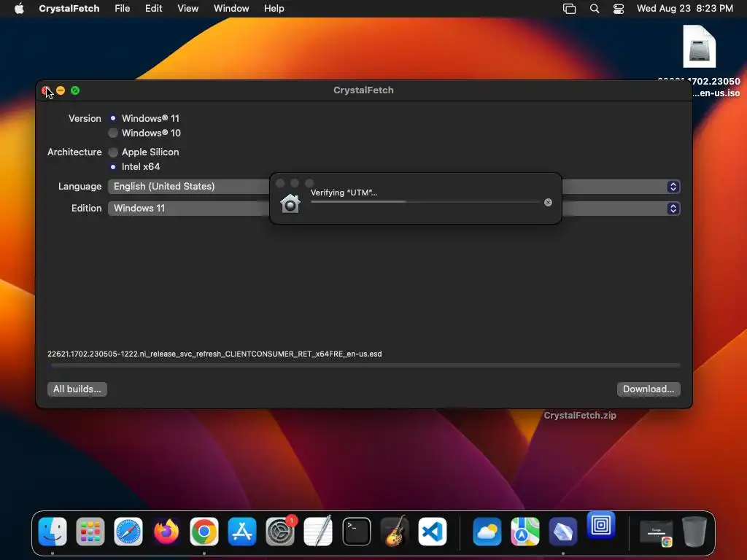
Task: Open the Window menu
Action: (x=231, y=9)
